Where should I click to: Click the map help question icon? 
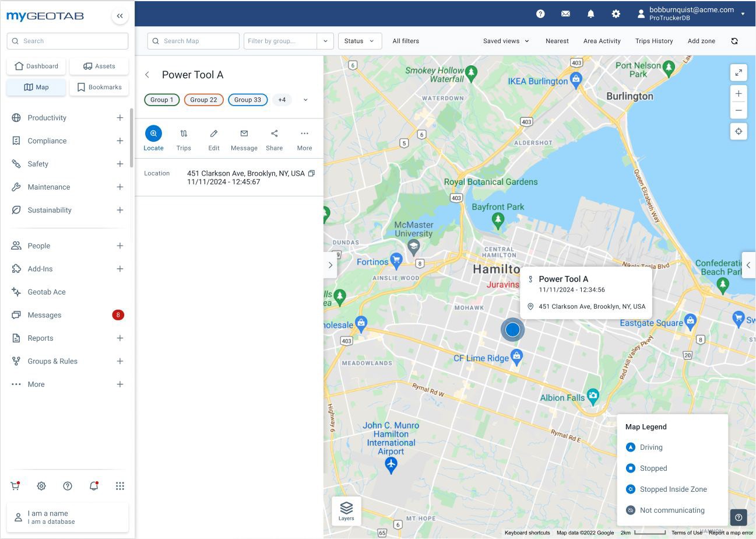tap(739, 517)
